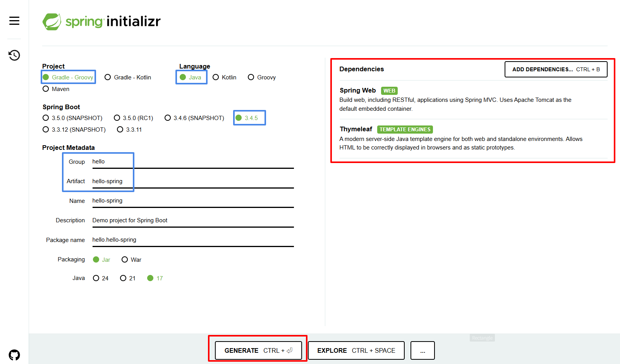Choose Kotlin as the language
This screenshot has height=364, width=620.
tap(225, 77)
